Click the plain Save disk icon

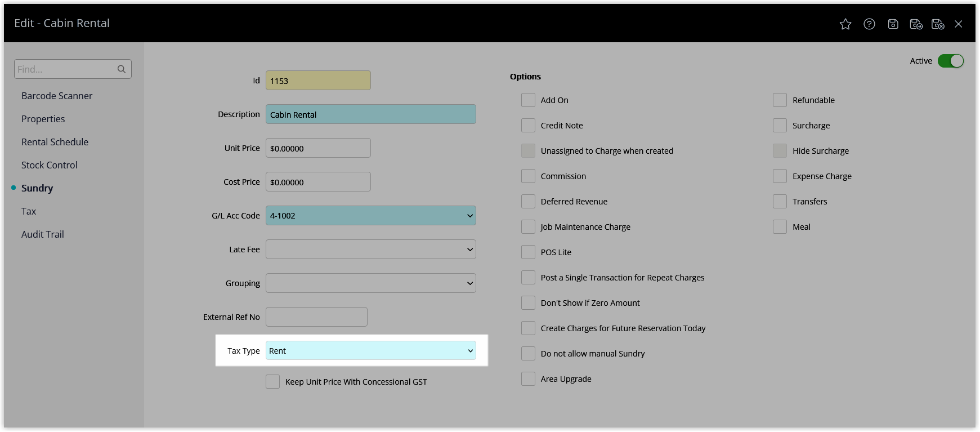click(893, 24)
